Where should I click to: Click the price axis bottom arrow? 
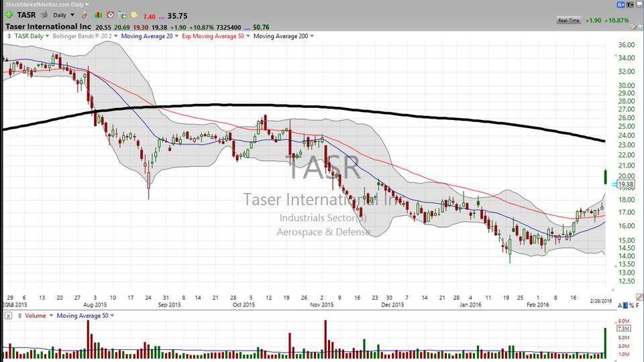pyautogui.click(x=615, y=266)
